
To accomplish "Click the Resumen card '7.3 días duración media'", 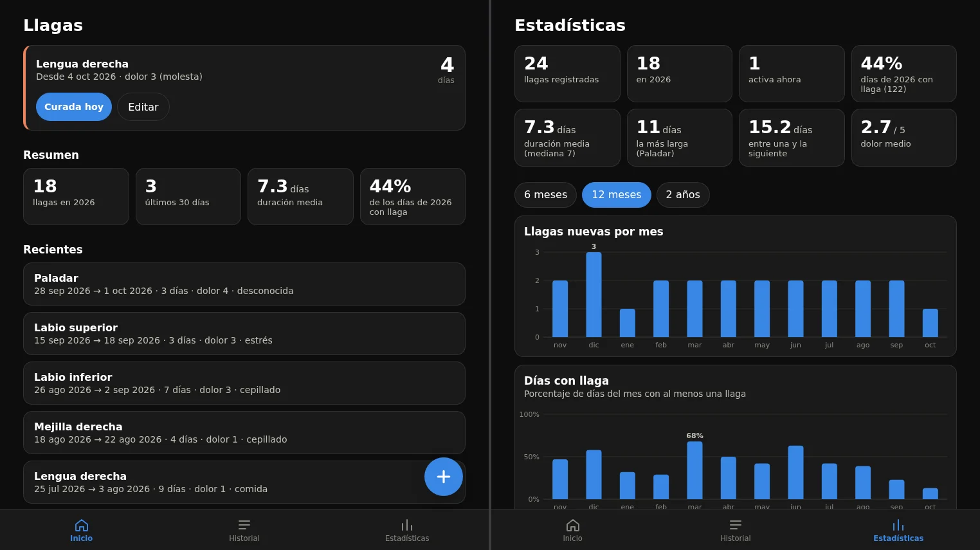I will coord(300,197).
